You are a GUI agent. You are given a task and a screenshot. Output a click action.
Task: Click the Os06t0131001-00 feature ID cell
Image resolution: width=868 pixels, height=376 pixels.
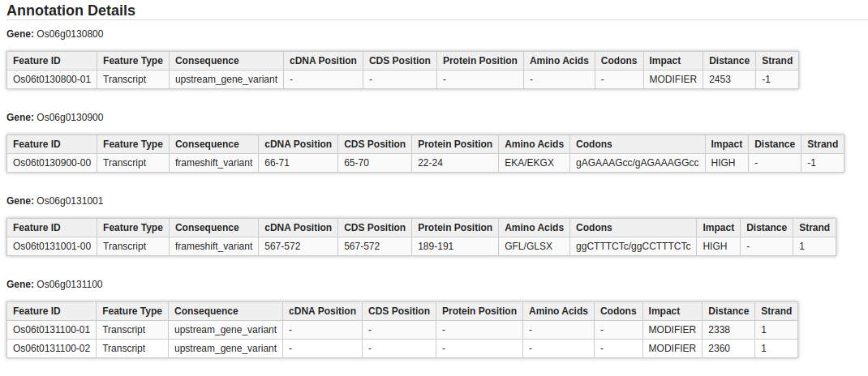click(52, 246)
